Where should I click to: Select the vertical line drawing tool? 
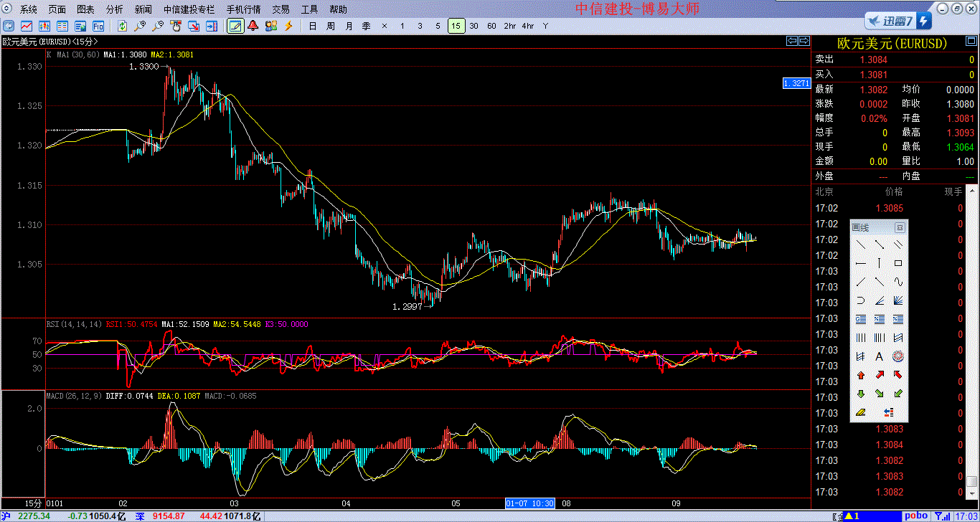[x=879, y=263]
